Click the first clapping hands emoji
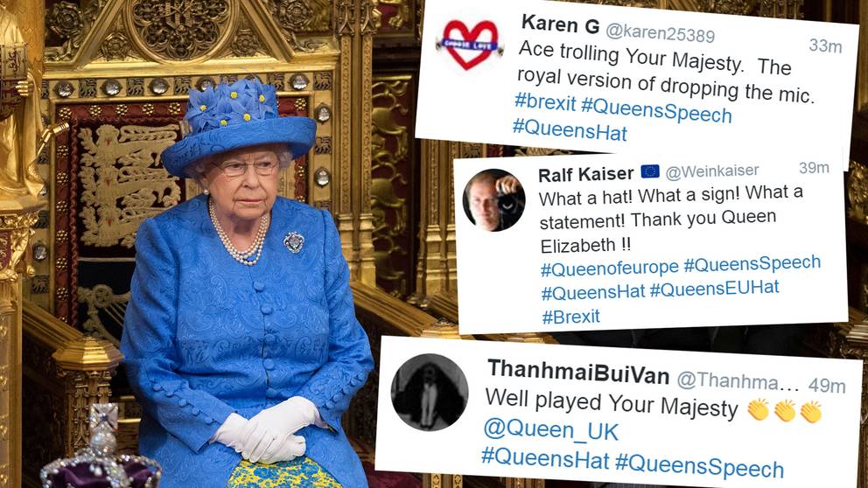 tap(758, 410)
